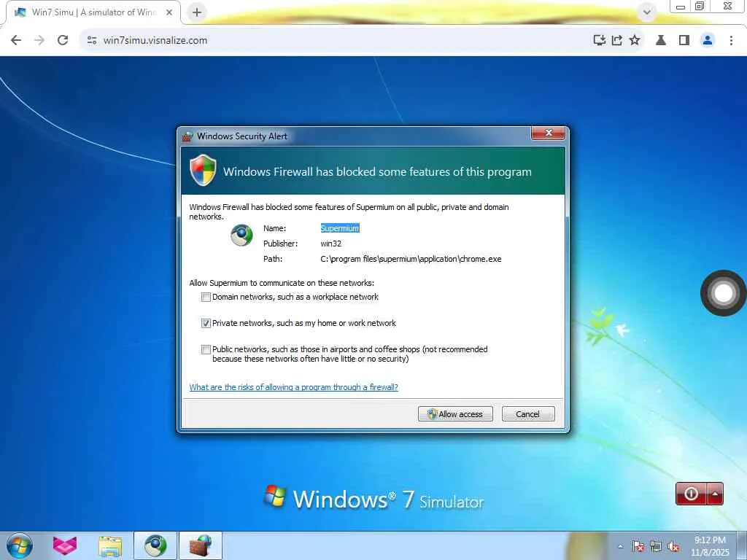The width and height of the screenshot is (747, 560).
Task: Bookmark this page with the star icon
Action: 635,40
